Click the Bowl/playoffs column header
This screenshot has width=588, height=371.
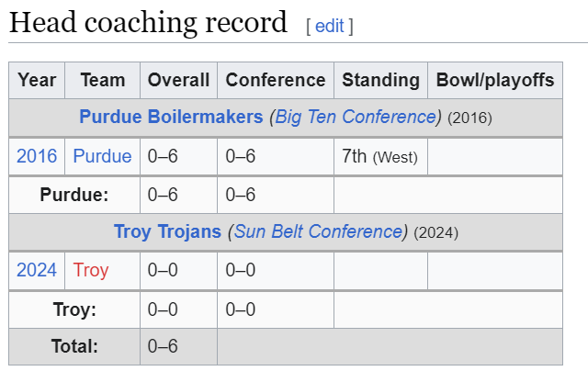(x=495, y=80)
